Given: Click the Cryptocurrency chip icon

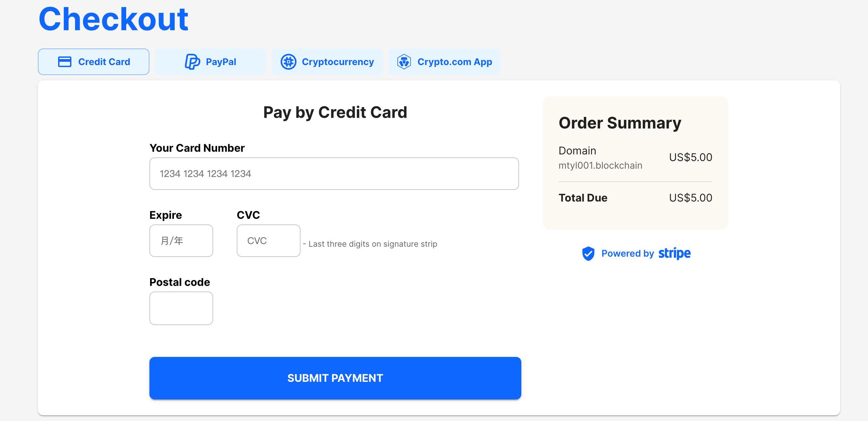Looking at the screenshot, I should [289, 62].
